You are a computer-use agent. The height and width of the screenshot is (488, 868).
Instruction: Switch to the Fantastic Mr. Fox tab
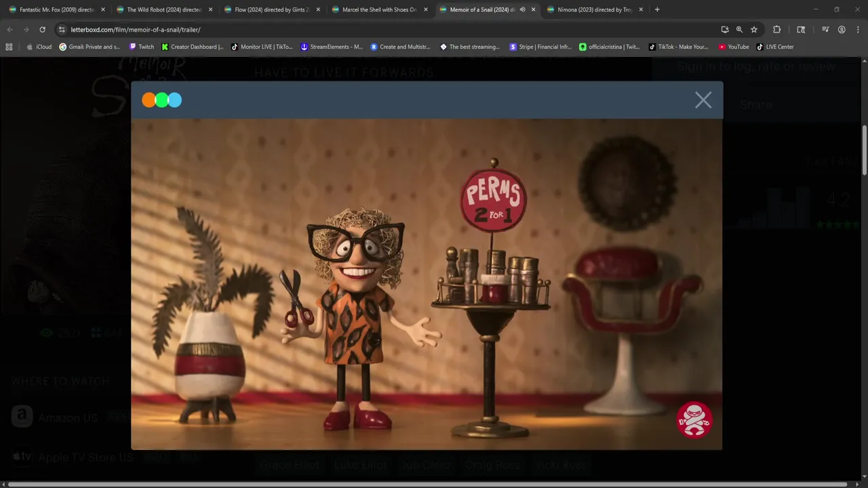click(57, 9)
